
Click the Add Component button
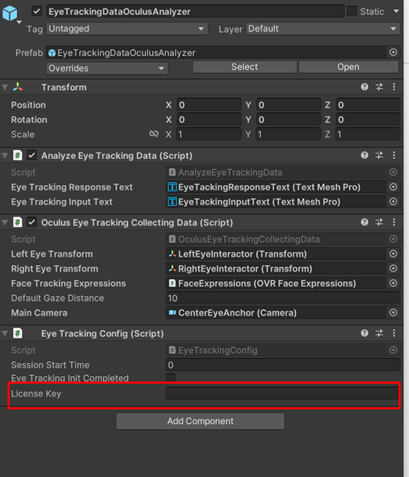point(200,421)
